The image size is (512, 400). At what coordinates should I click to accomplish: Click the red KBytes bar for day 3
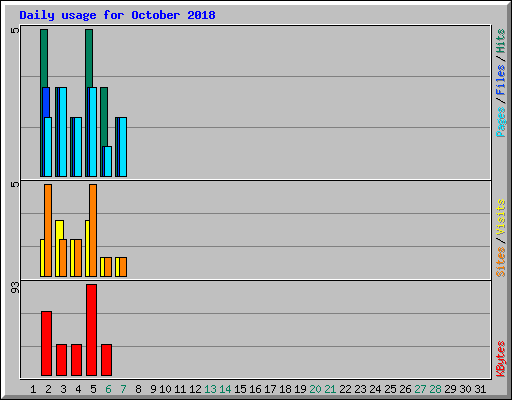[61, 360]
